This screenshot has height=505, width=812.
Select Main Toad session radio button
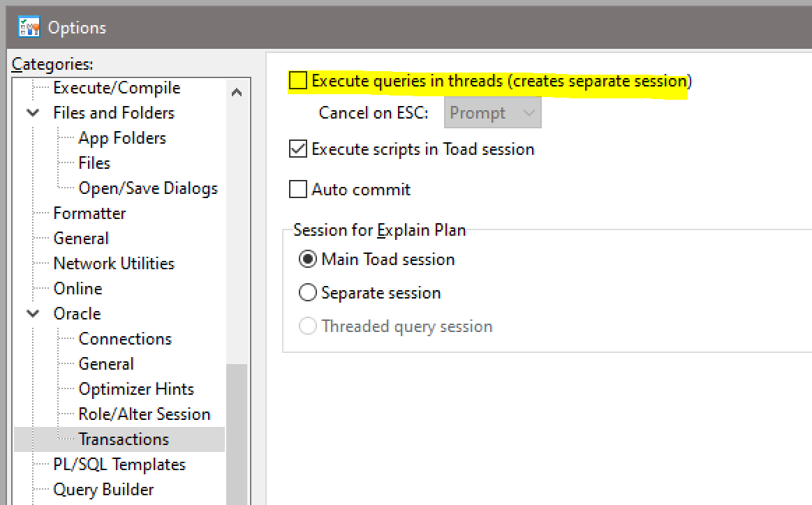pyautogui.click(x=307, y=259)
